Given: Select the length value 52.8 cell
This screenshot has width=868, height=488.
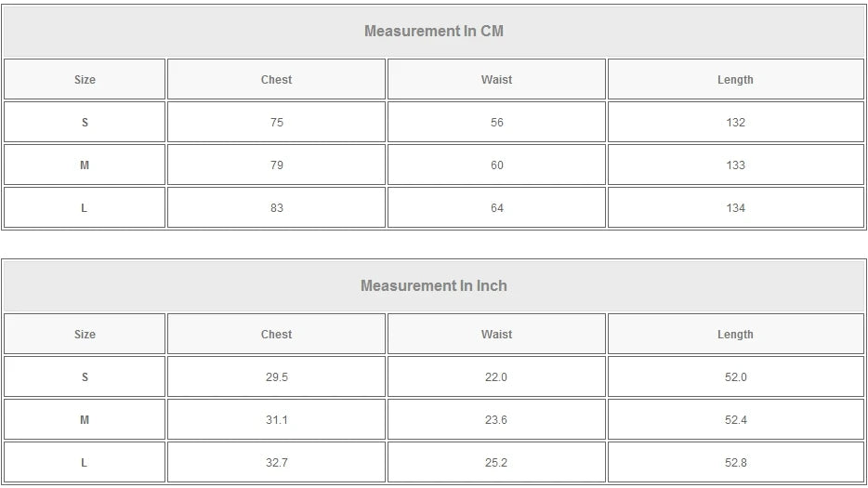Looking at the screenshot, I should (x=735, y=463).
